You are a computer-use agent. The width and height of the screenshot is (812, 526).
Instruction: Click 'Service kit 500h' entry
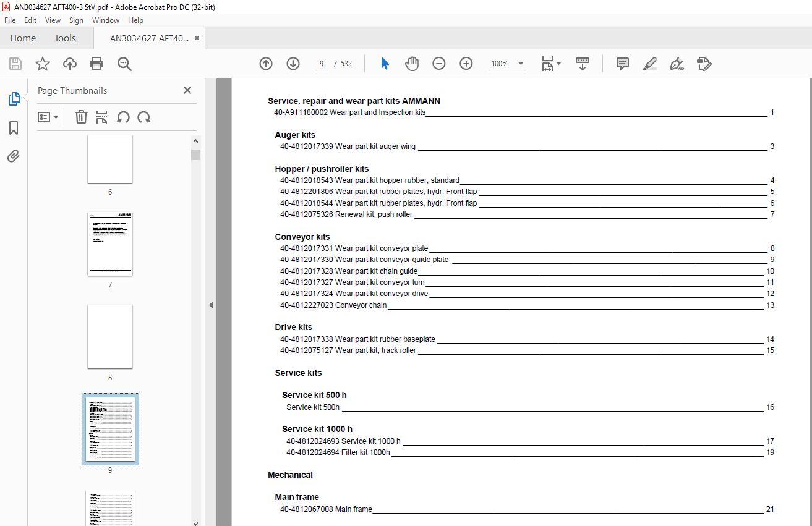tap(313, 407)
